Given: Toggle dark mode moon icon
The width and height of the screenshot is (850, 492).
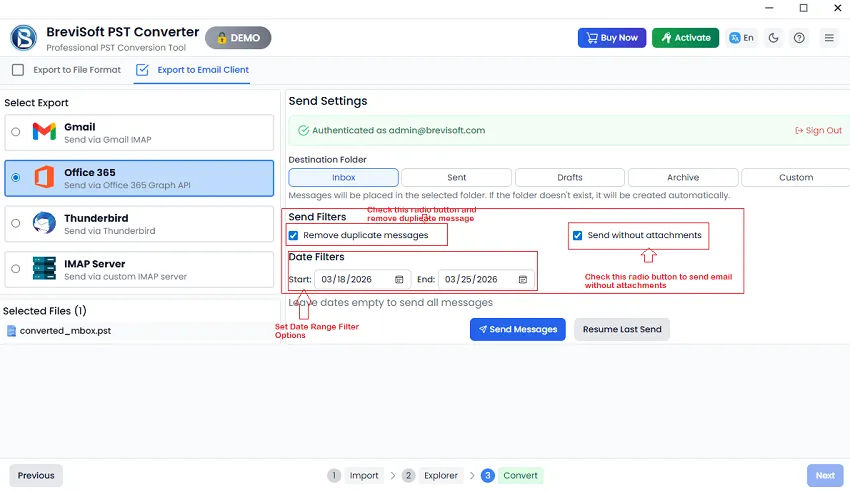Looking at the screenshot, I should point(774,38).
